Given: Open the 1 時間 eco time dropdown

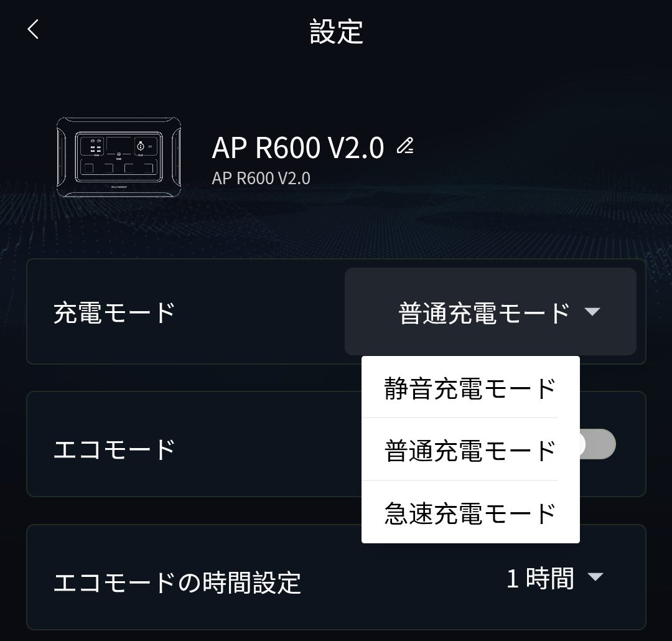Looking at the screenshot, I should coord(554,578).
